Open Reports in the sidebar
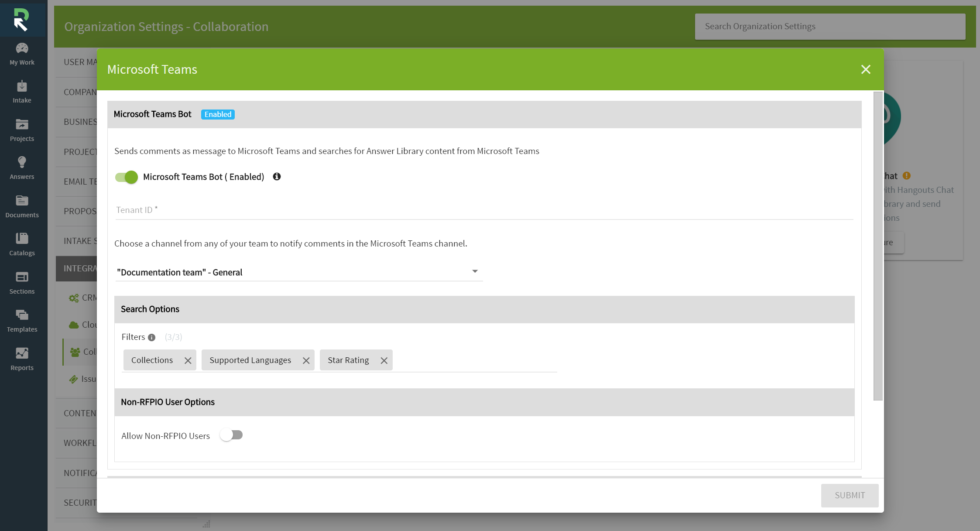 (22, 359)
